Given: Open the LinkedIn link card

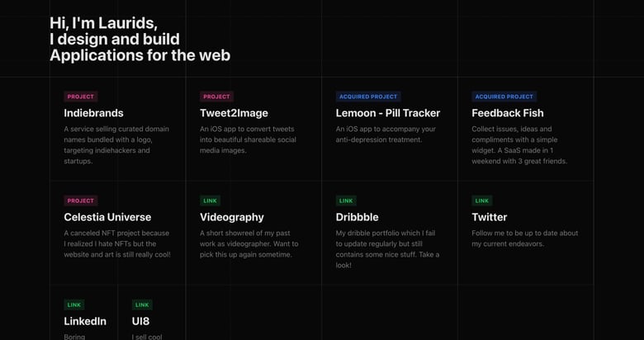Looking at the screenshot, I should pos(85,321).
